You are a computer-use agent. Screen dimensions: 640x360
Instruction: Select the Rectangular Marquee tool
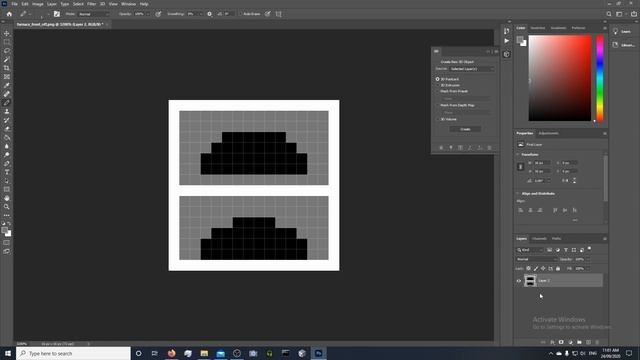tap(7, 42)
